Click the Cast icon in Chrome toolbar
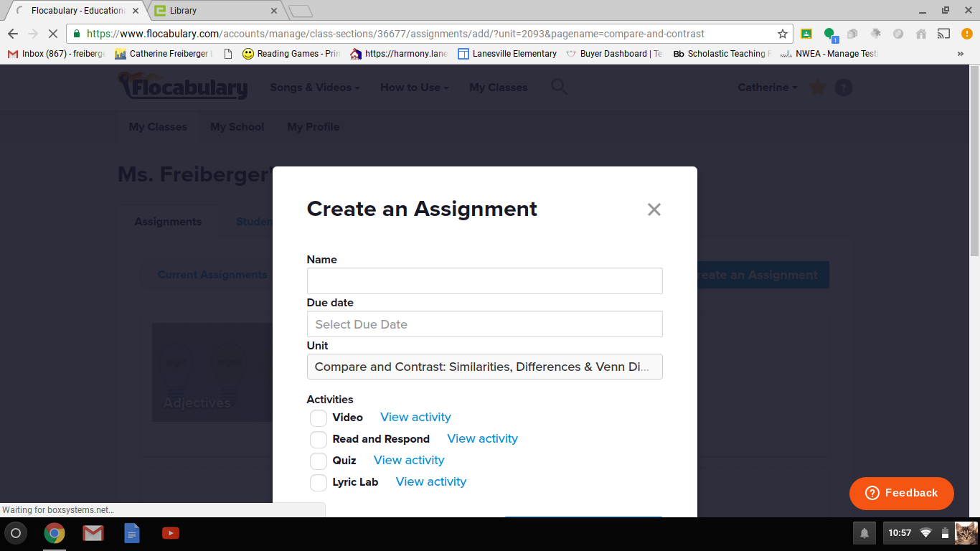This screenshot has height=551, width=980. click(x=944, y=34)
